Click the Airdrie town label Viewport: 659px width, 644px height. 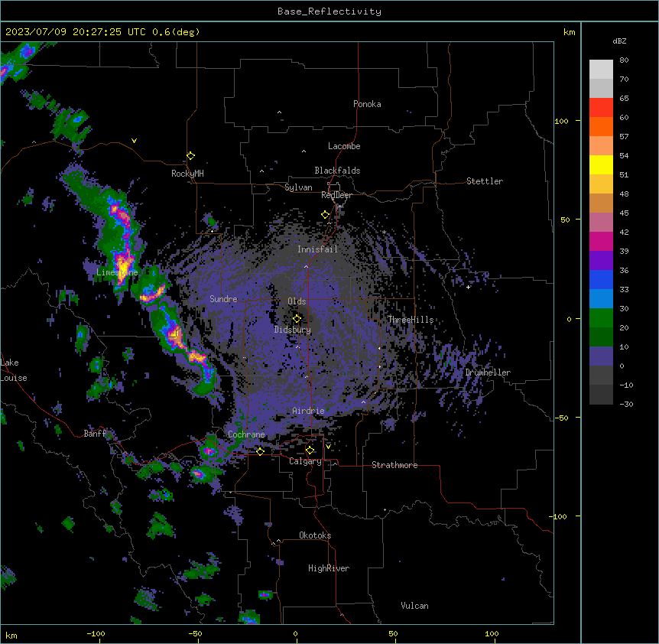coord(308,411)
